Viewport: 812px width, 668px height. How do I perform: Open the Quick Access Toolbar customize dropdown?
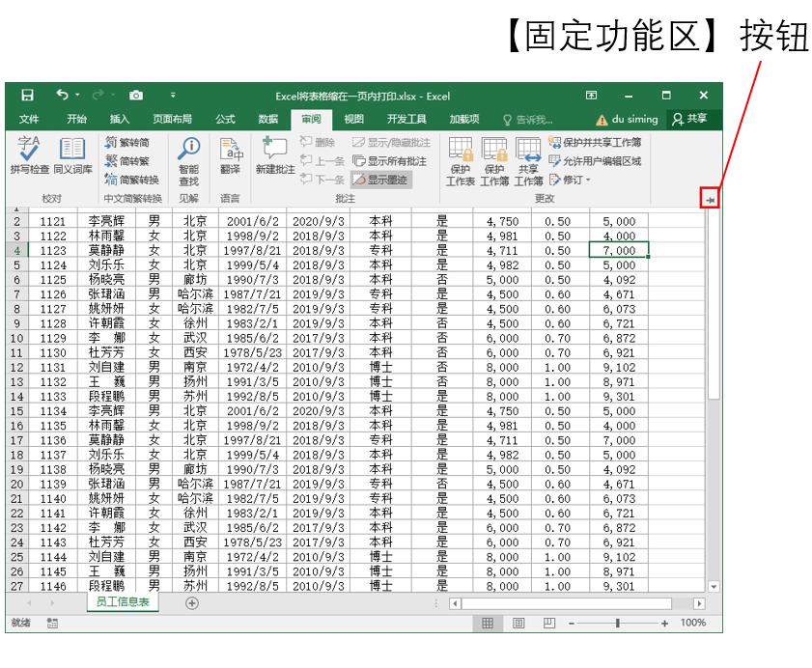(173, 96)
